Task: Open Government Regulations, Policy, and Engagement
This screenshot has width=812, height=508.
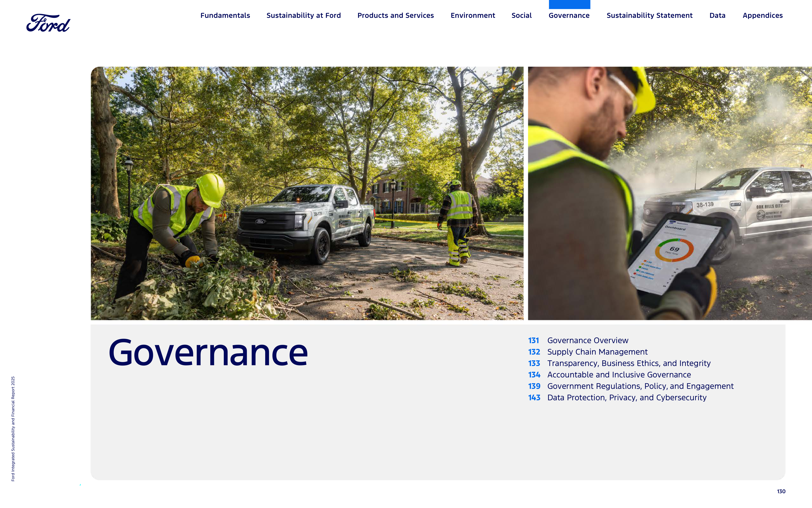Action: click(640, 386)
